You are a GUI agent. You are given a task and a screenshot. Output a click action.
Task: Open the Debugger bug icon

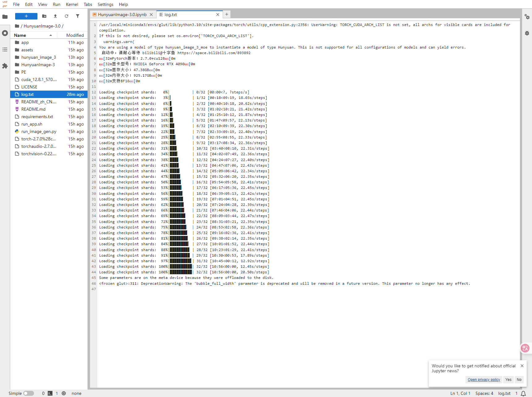point(527,33)
